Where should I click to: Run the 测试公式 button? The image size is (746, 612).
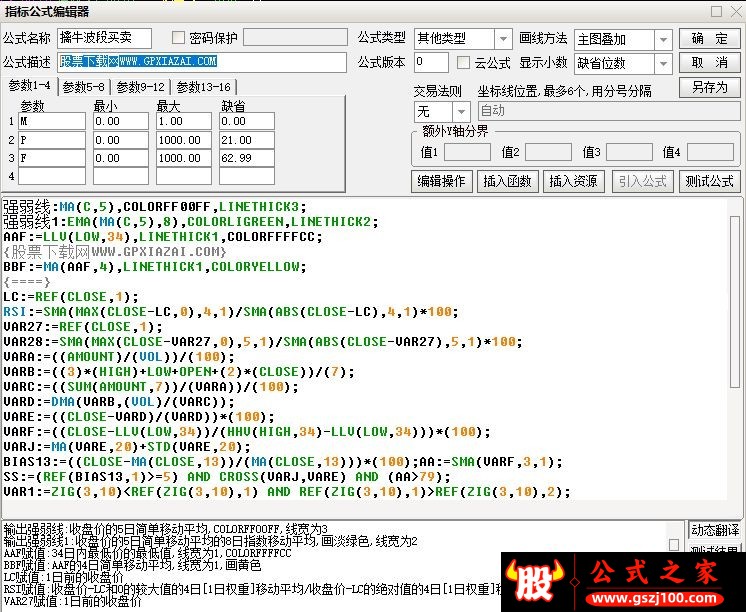pos(709,181)
